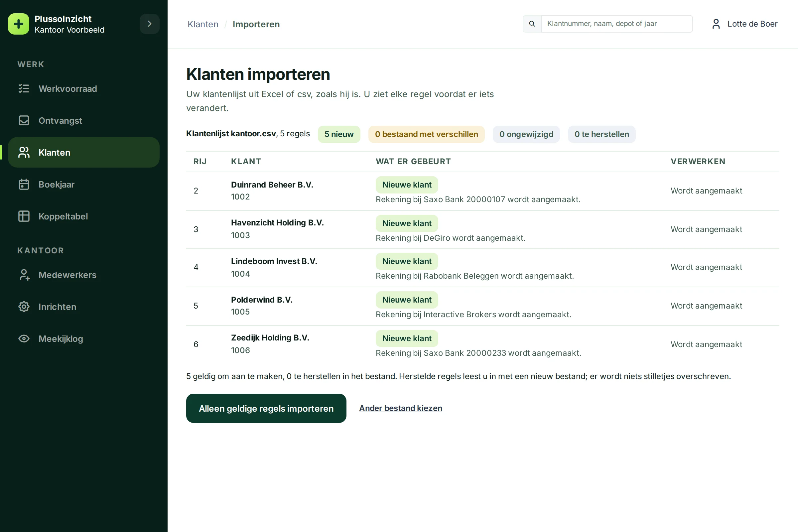Screen dimensions: 798x532
Task: Click the search magnifier icon
Action: click(x=532, y=24)
